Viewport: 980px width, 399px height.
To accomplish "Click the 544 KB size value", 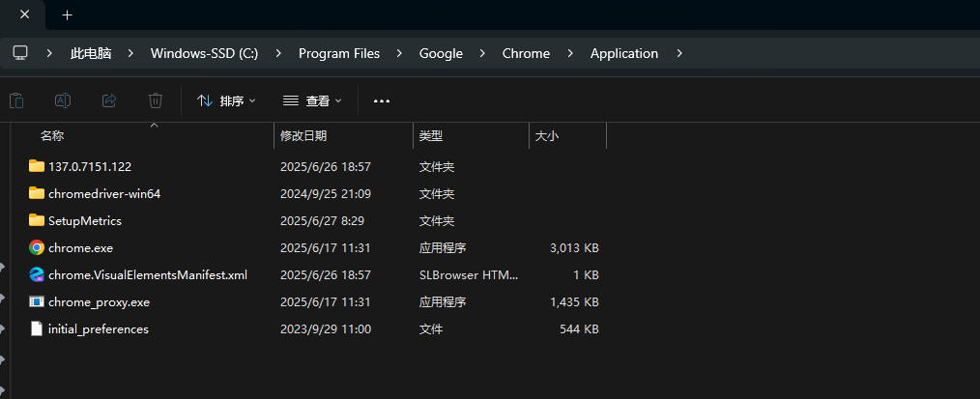I will (x=579, y=329).
